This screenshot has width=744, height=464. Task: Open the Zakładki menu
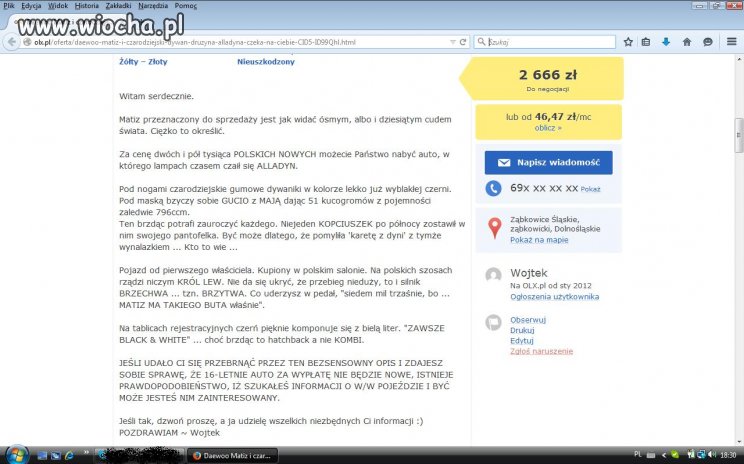[x=118, y=6]
